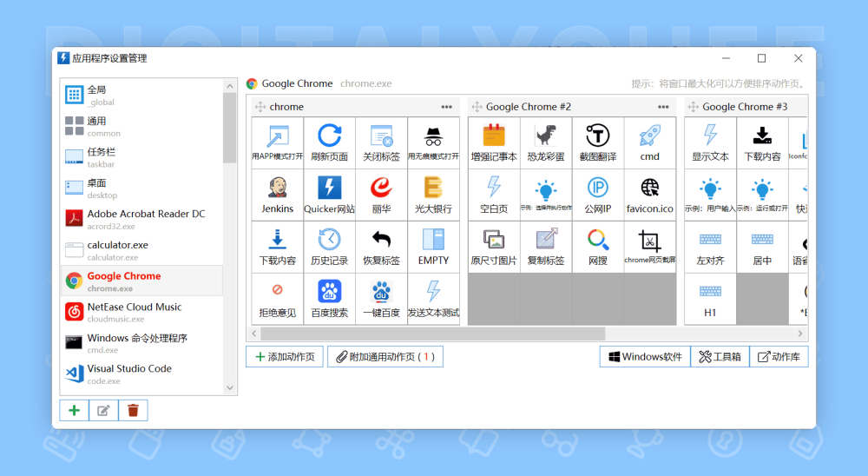Click the 显示文本 action
The image size is (868, 476).
pos(710,143)
